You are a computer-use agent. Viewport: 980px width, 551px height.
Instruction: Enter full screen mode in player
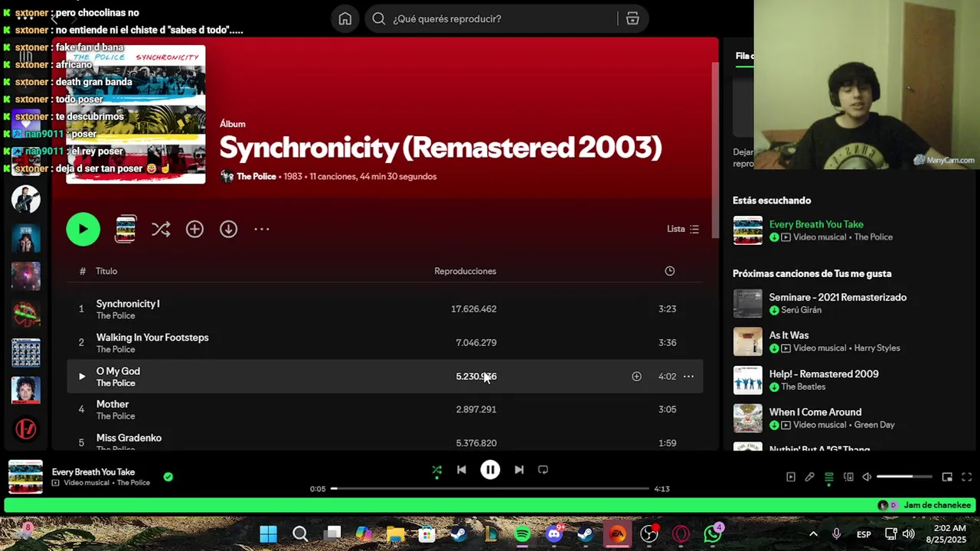(966, 477)
